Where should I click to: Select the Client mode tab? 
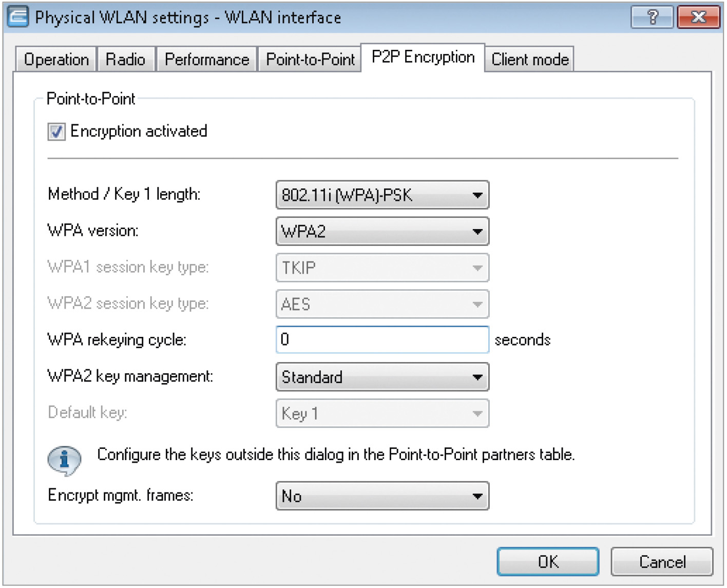530,60
